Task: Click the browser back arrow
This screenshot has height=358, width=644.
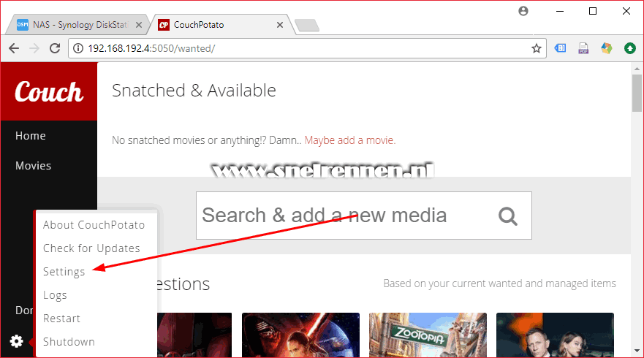Action: pyautogui.click(x=14, y=48)
